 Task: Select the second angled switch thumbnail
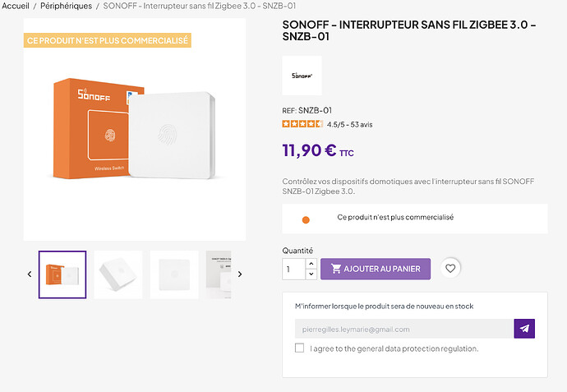pyautogui.click(x=118, y=274)
